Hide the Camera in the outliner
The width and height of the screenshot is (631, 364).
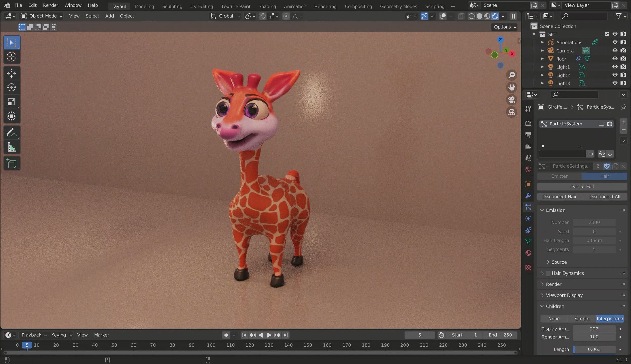click(615, 50)
